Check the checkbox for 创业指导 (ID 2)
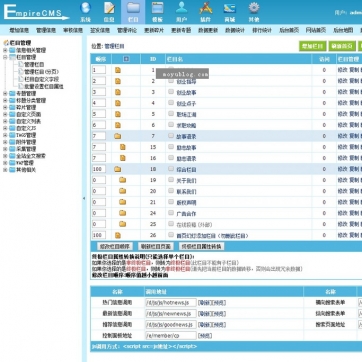This screenshot has height=362, width=362. point(171,80)
